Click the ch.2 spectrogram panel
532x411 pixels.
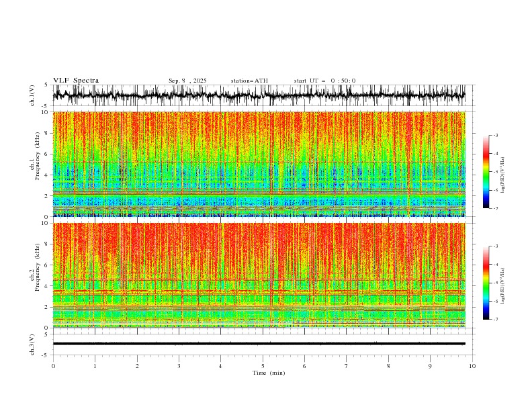(x=259, y=275)
